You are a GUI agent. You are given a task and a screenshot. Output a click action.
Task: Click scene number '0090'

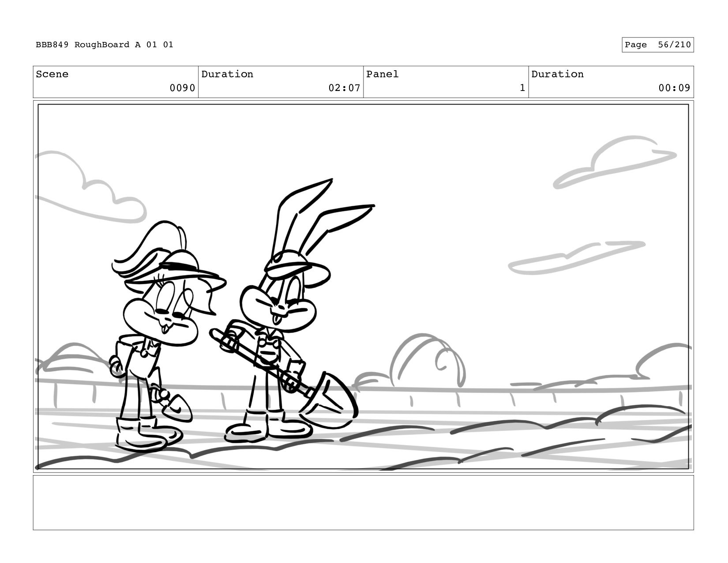click(182, 88)
